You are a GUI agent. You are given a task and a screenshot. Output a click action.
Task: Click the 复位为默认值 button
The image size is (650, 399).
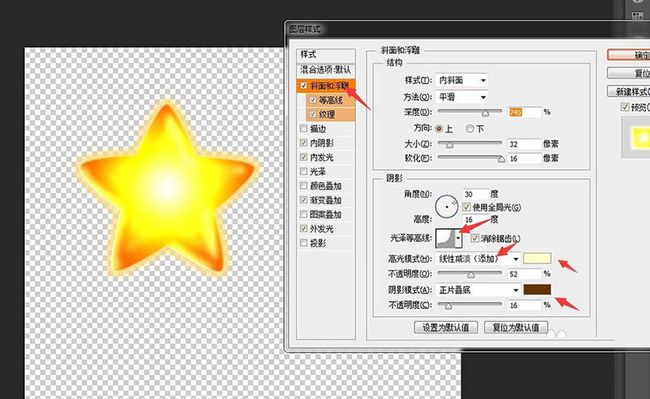tap(516, 327)
